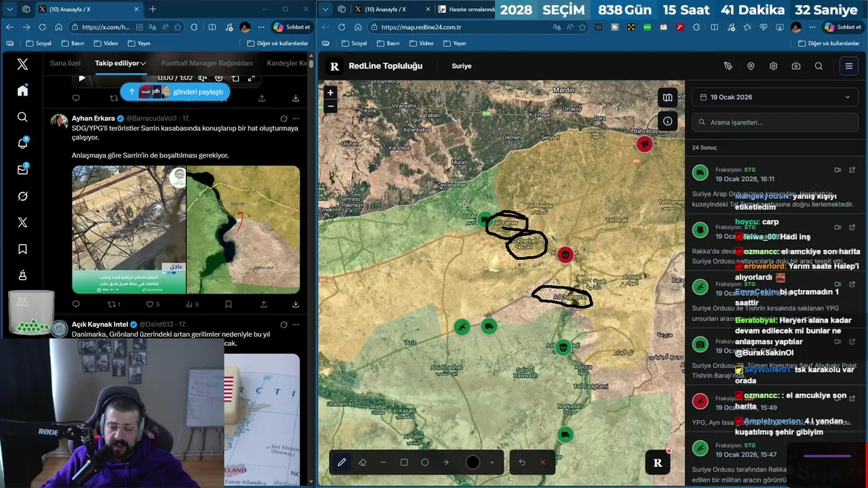The width and height of the screenshot is (868, 488).
Task: Open Grok icon in X sidebar
Action: (22, 196)
